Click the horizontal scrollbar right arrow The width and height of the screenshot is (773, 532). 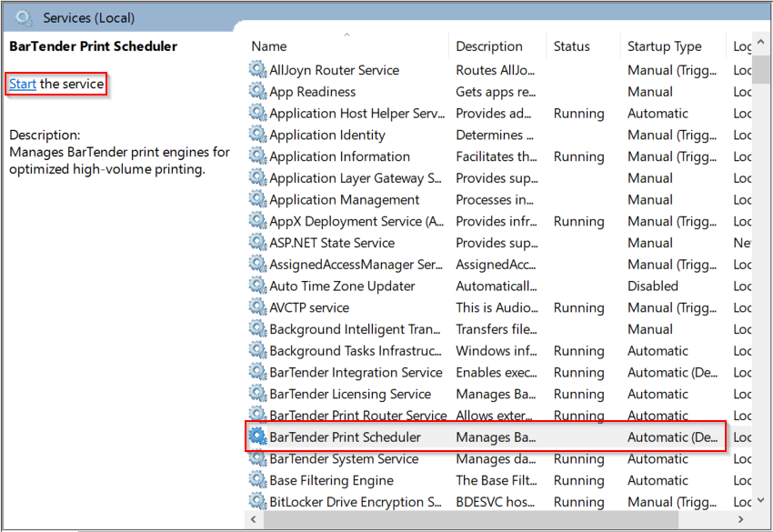click(x=740, y=518)
